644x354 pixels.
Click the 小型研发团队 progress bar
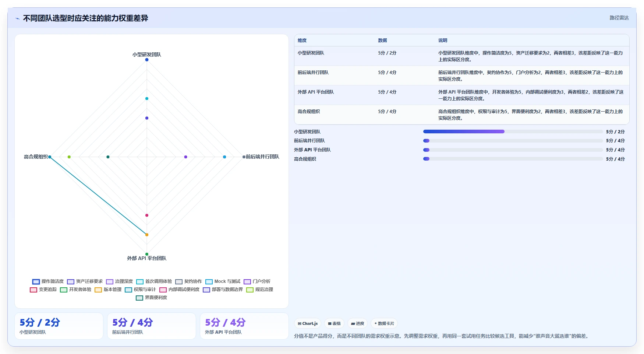(513, 132)
